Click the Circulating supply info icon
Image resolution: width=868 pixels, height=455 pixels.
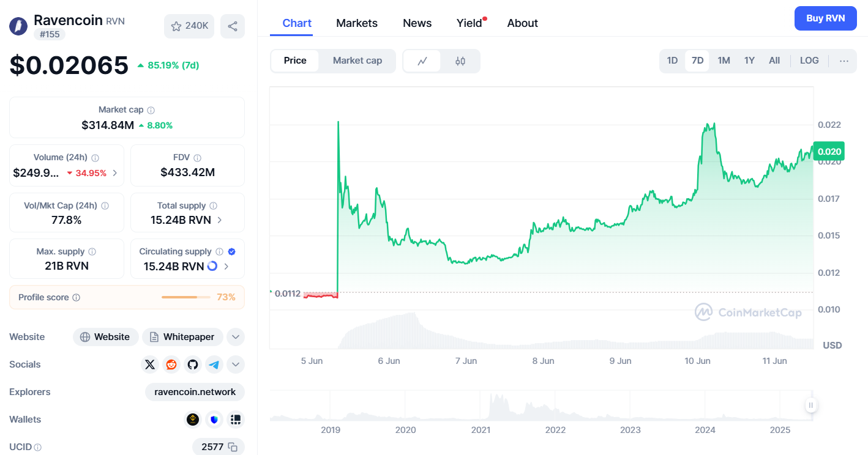(219, 252)
